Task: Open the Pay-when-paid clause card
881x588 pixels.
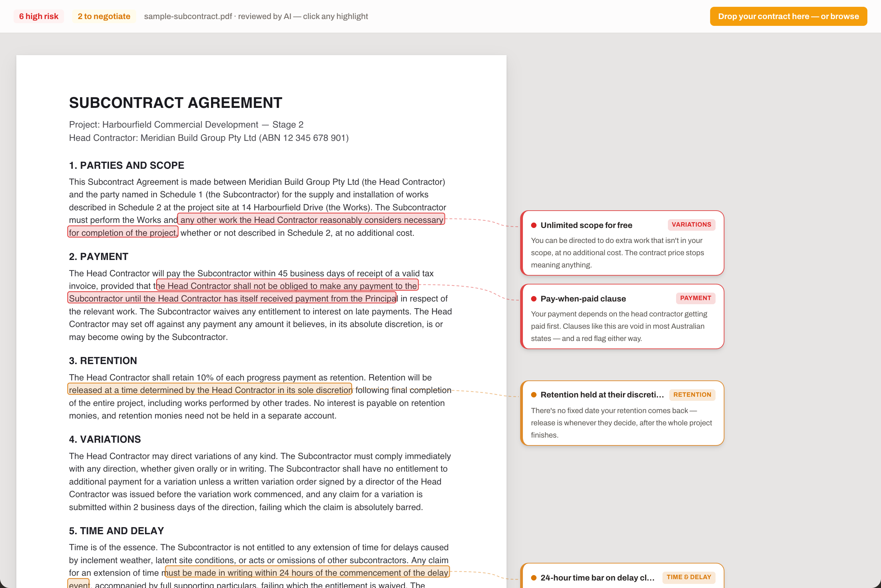Action: (x=622, y=316)
